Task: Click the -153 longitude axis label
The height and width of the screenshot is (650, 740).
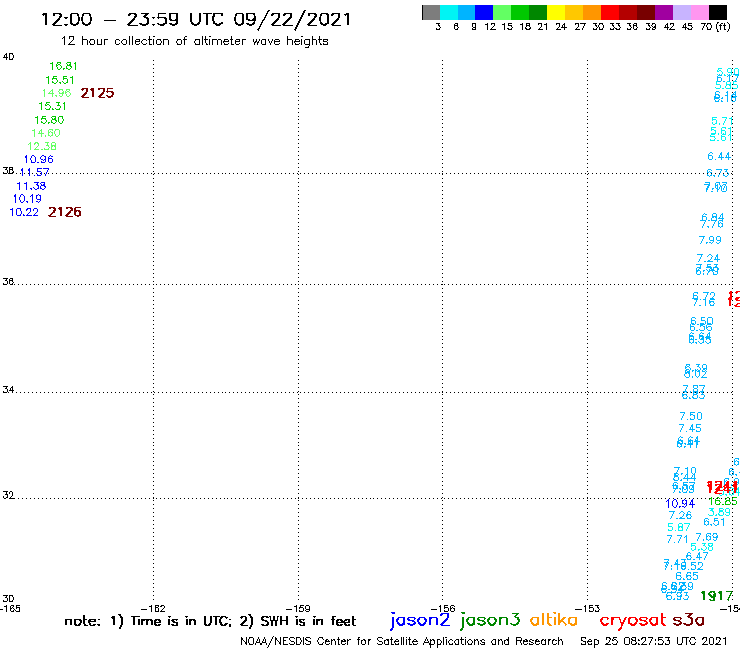Action: pos(587,609)
